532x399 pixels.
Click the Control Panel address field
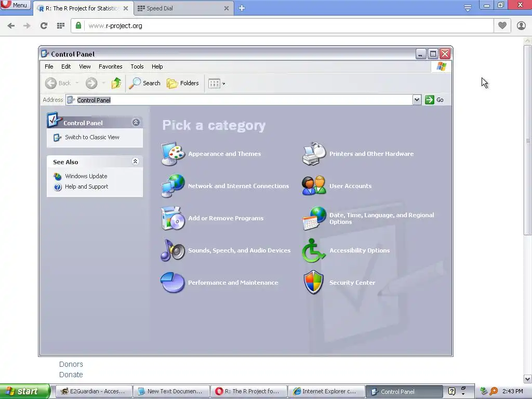[x=239, y=100]
